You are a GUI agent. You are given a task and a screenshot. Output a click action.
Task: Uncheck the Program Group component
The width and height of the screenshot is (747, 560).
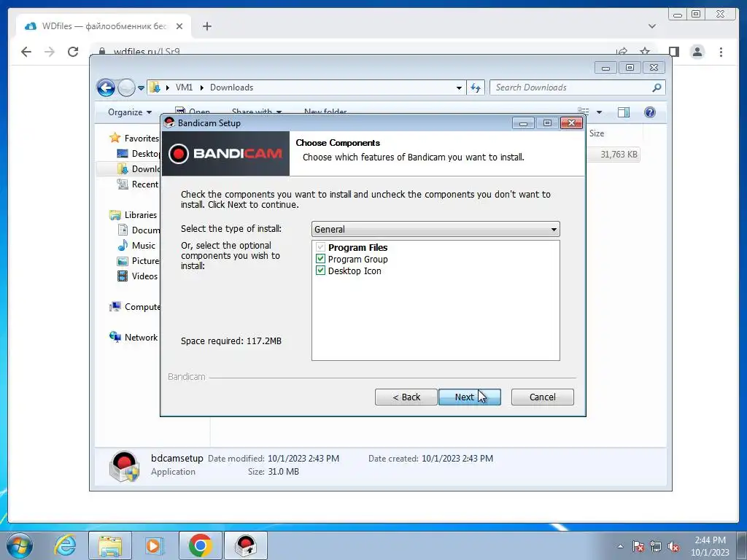321,259
